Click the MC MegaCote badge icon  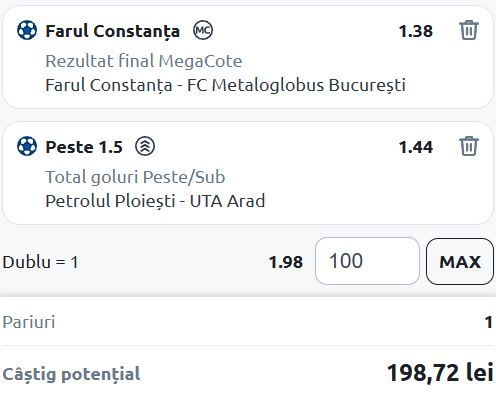pyautogui.click(x=203, y=30)
